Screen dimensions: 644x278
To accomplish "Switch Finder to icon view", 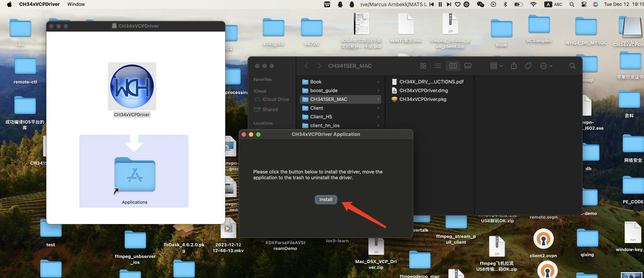I will (x=423, y=66).
